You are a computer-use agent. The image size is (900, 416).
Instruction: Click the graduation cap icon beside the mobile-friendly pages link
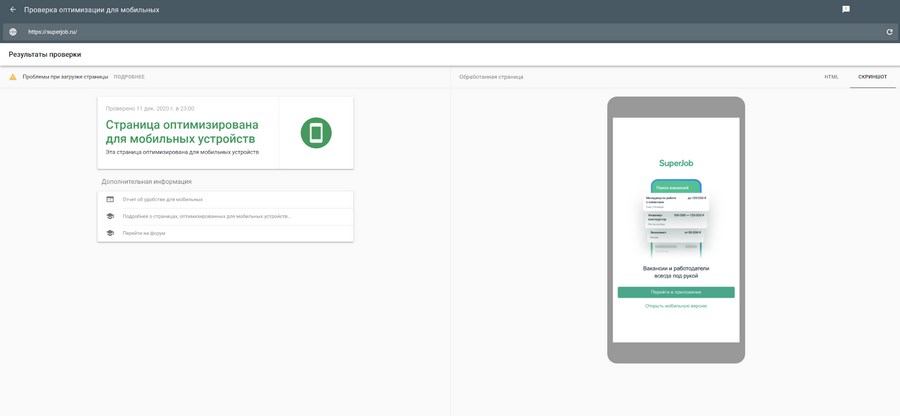[x=110, y=216]
